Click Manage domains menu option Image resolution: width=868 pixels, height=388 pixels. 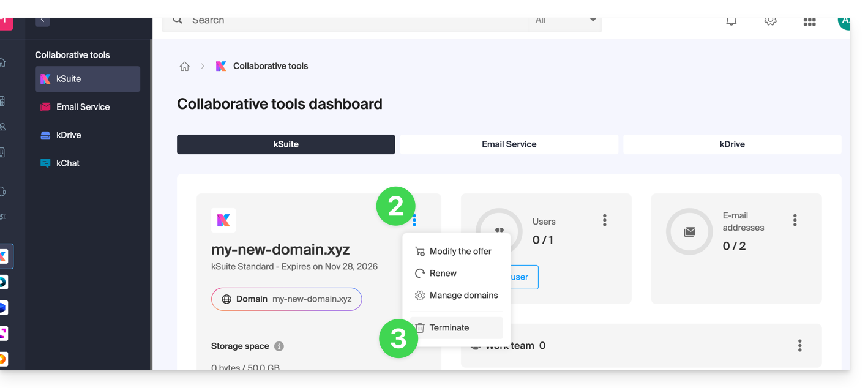463,296
